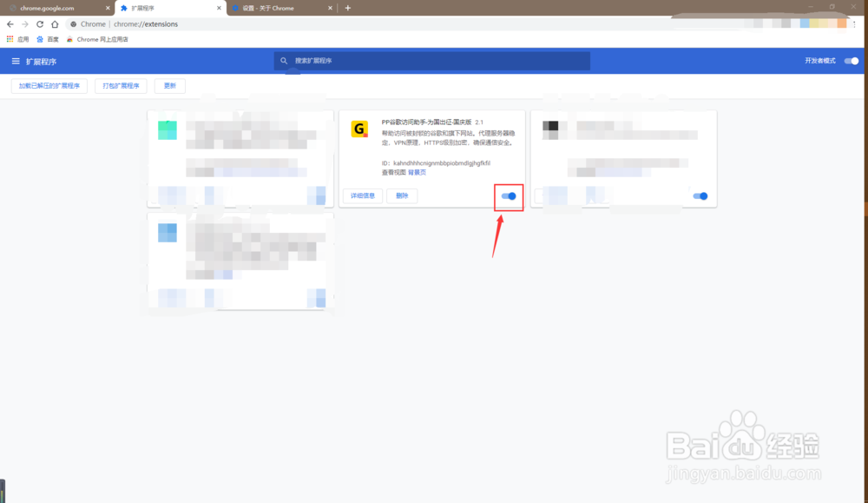
Task: Click the yellow G extension icon
Action: 359,129
